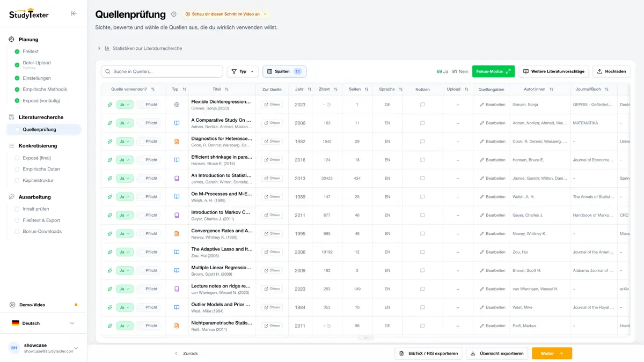
Task: Click the Demo-Video play icon
Action: click(x=12, y=305)
